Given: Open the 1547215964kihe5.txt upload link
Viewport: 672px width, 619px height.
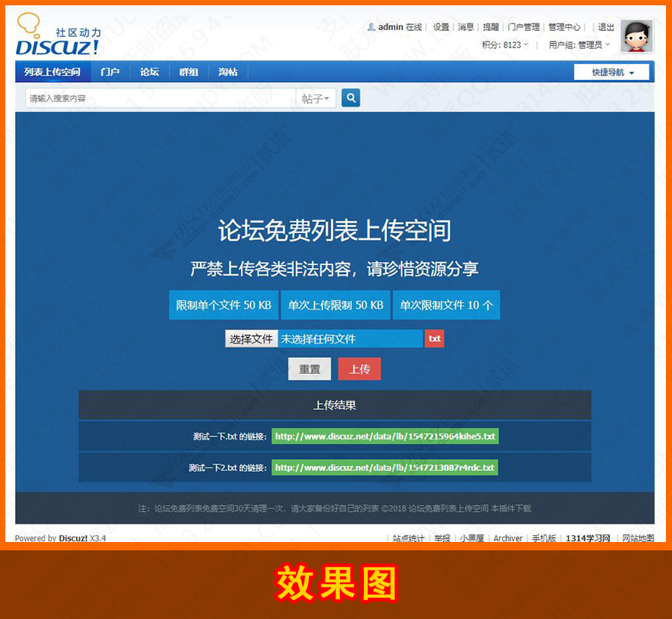Looking at the screenshot, I should (x=386, y=436).
